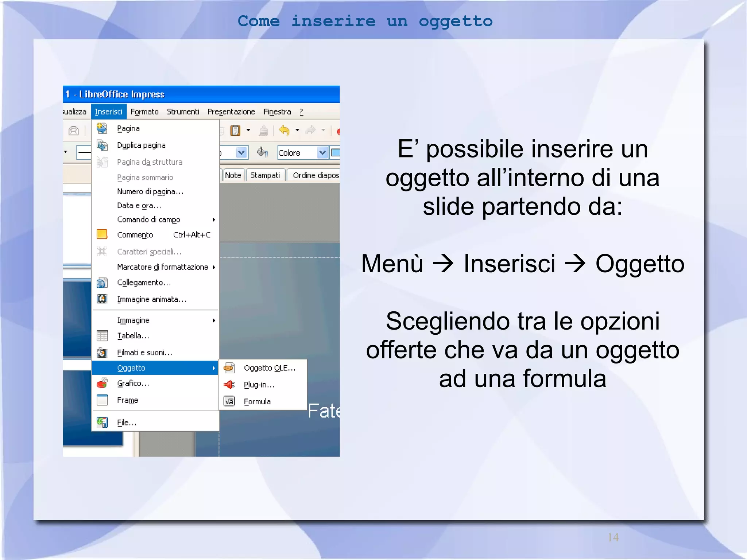This screenshot has height=560, width=747.
Task: Click the Oggetto OLE icon
Action: point(229,368)
